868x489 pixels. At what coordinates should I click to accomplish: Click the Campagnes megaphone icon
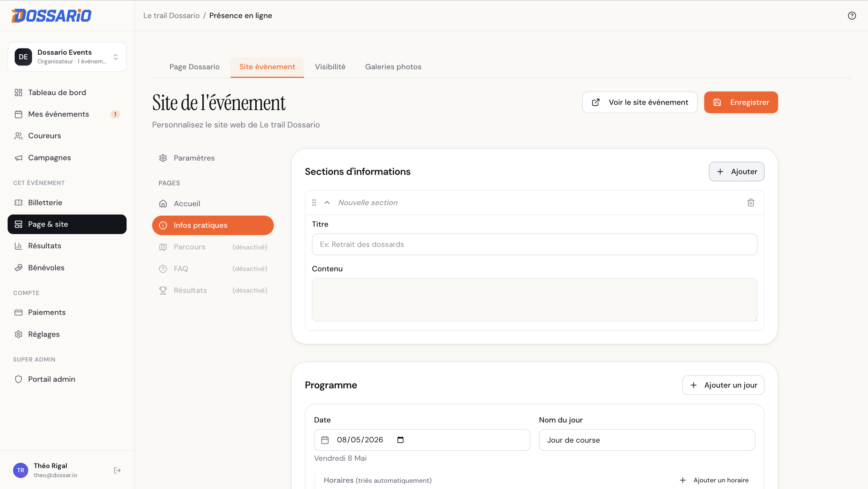[18, 158]
